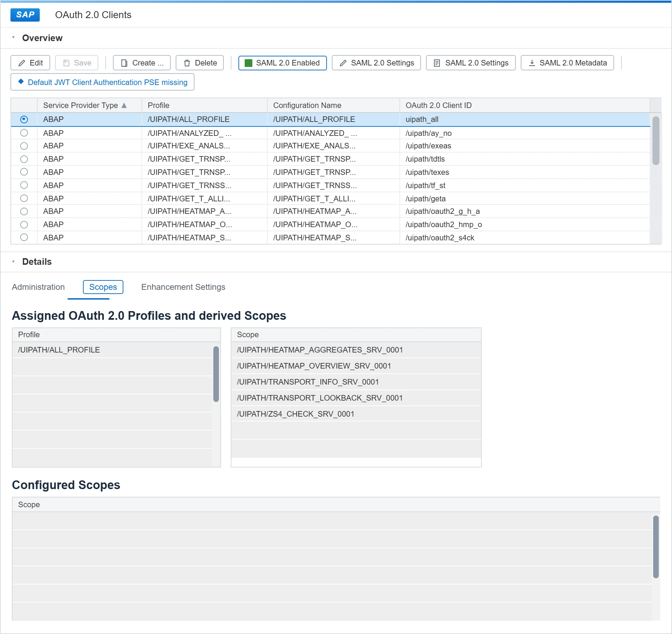Viewport: 672px width, 634px height.
Task: Click the /uipath/geta client ID cell
Action: tap(525, 198)
